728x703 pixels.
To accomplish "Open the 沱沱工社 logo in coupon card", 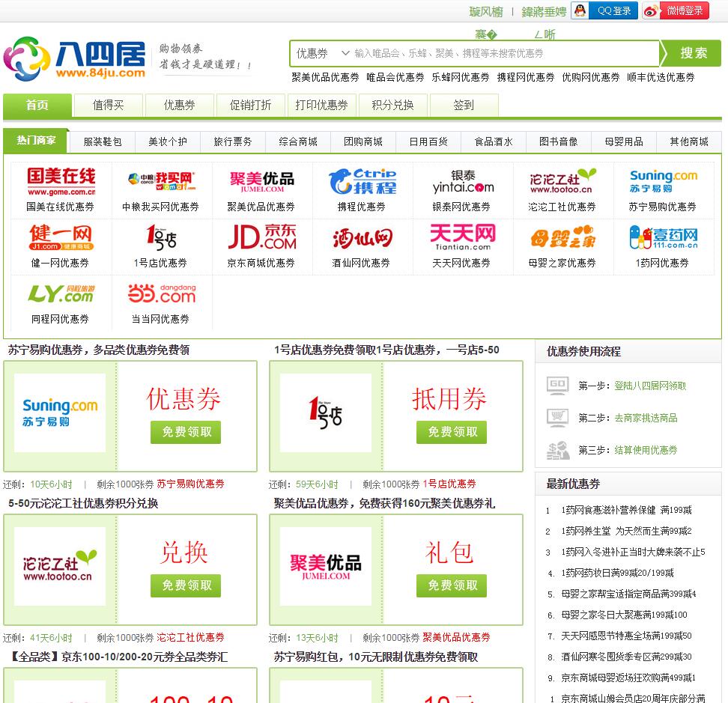I will [x=60, y=566].
